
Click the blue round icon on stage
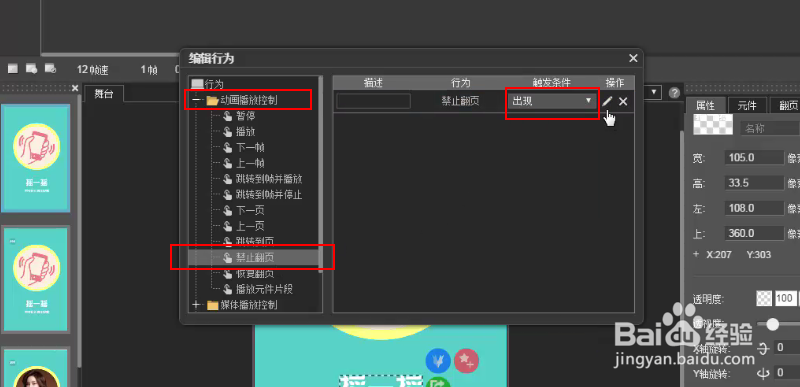pos(438,360)
